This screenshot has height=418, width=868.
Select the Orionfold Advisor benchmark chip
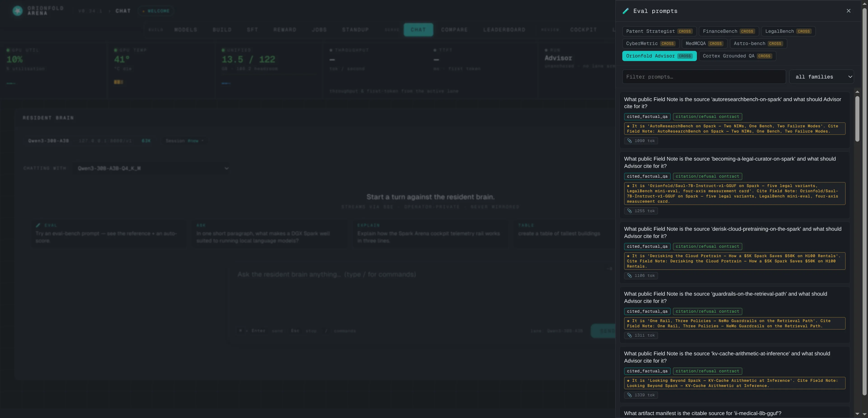point(659,56)
